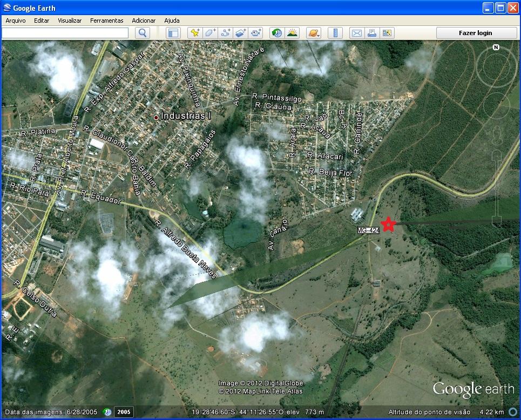
Task: Record a tour with camera icon
Action: point(256,33)
